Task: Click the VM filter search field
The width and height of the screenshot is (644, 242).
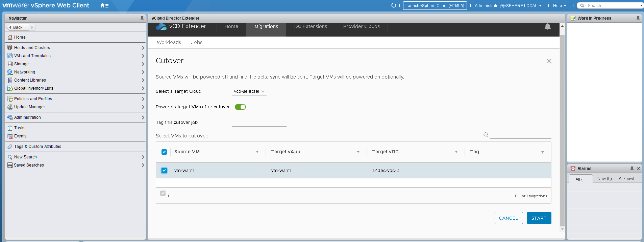Action: pos(521,135)
